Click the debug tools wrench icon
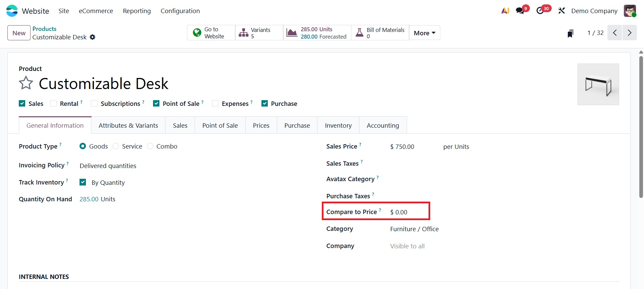The height and width of the screenshot is (289, 644). (561, 11)
